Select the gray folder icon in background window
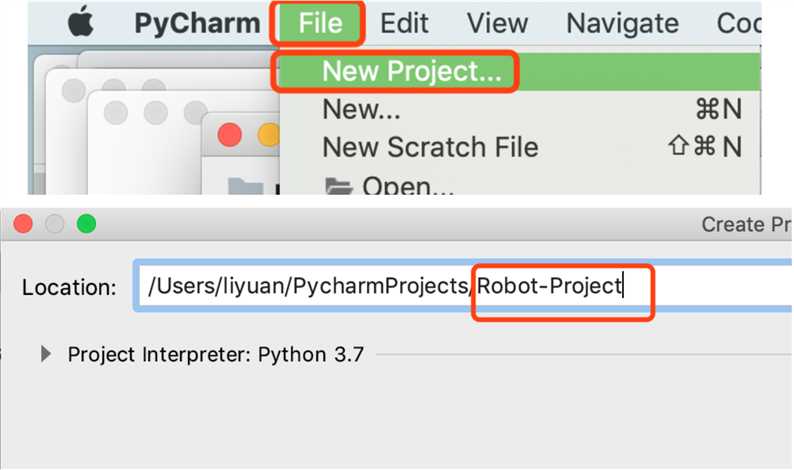This screenshot has height=470, width=794. [246, 186]
